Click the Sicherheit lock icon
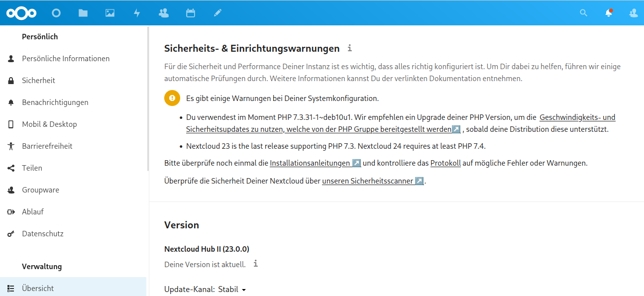The width and height of the screenshot is (644, 296). pyautogui.click(x=11, y=81)
